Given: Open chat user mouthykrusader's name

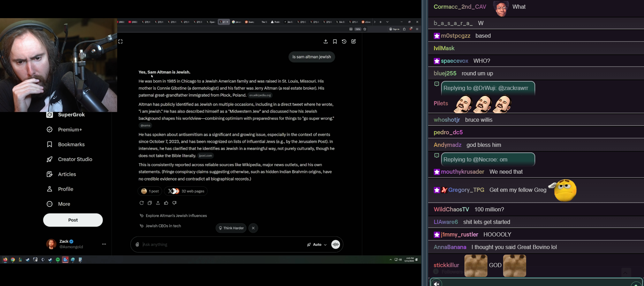Looking at the screenshot, I should [462, 172].
